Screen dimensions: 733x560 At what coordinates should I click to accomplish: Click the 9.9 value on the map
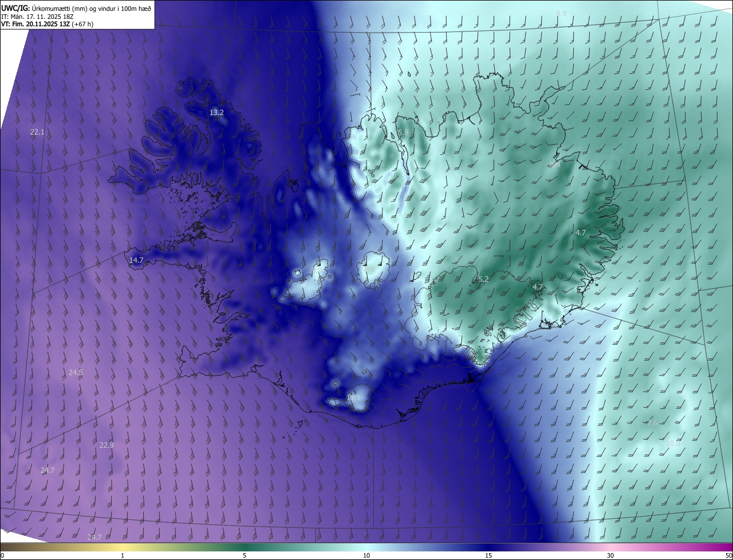coord(561,13)
